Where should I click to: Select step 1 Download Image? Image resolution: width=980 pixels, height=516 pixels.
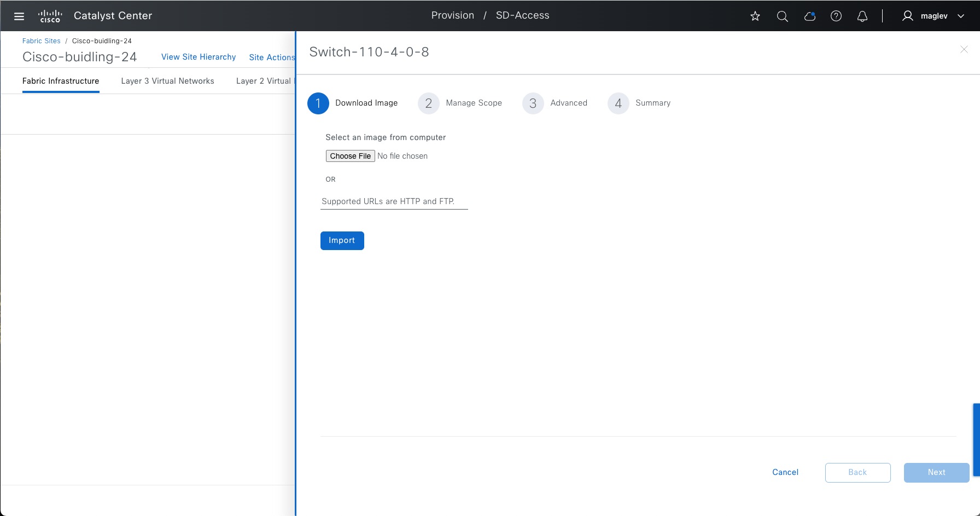pos(353,103)
